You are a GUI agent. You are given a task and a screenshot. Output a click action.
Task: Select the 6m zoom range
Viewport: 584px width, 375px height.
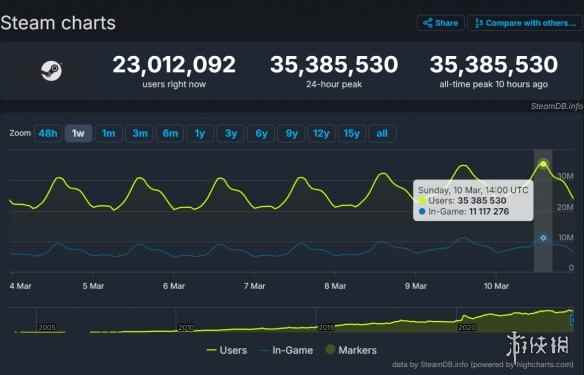[170, 133]
